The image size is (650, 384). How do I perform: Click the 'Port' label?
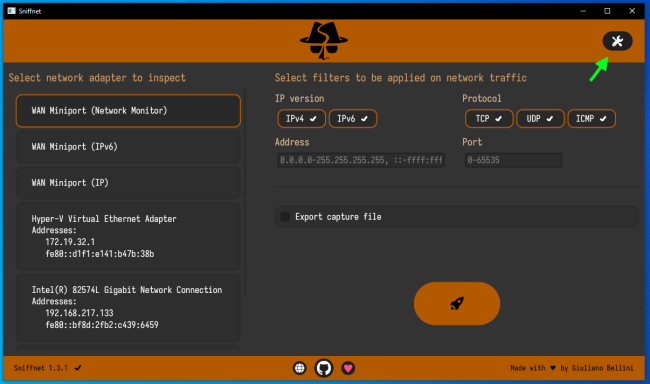pos(472,142)
